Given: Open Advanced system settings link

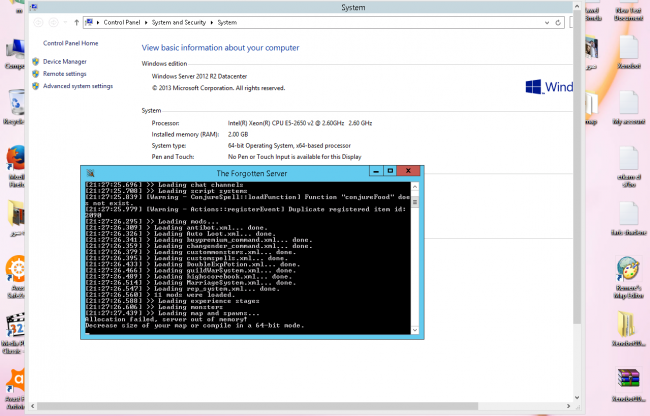Looking at the screenshot, I should (x=78, y=86).
